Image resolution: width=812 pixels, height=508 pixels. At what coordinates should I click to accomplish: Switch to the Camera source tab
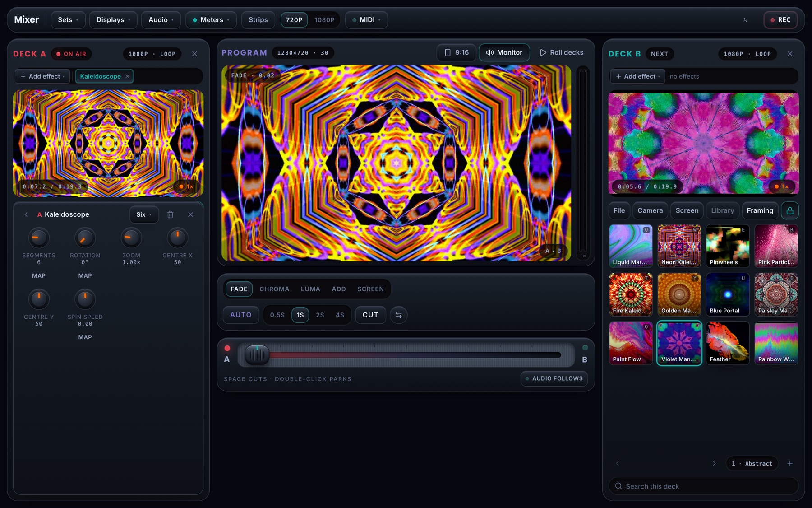(650, 210)
